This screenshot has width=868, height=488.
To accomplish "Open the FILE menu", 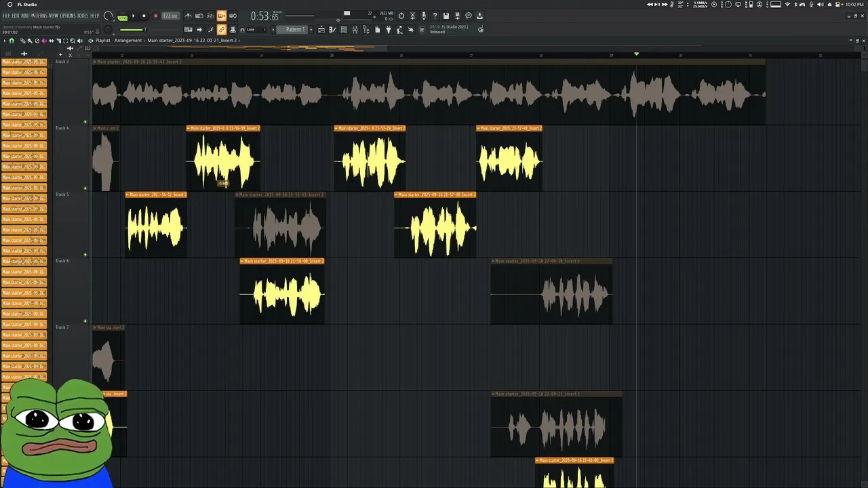I will [6, 16].
